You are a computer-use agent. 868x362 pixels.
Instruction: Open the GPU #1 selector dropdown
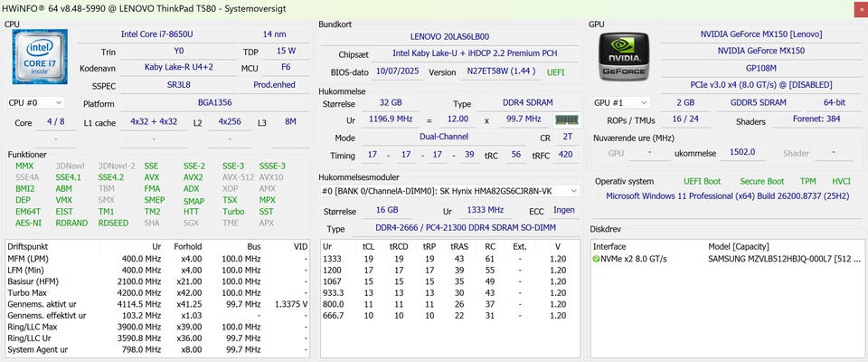tap(622, 102)
